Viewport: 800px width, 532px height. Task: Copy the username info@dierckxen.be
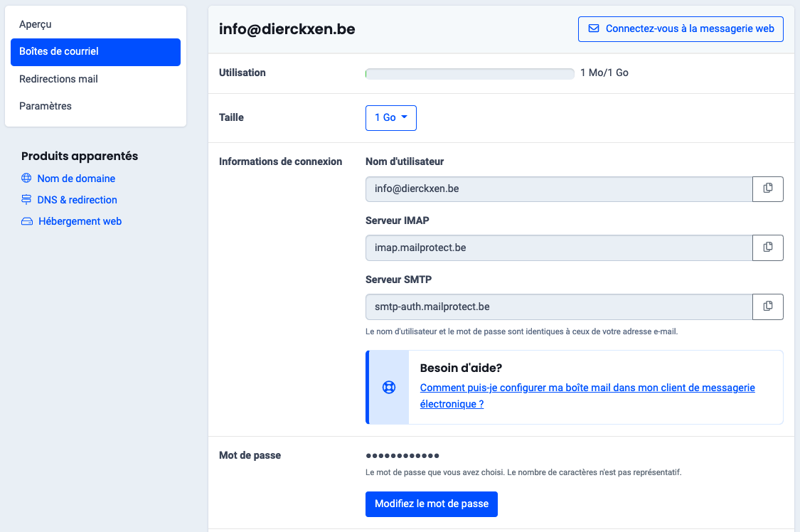click(x=767, y=188)
